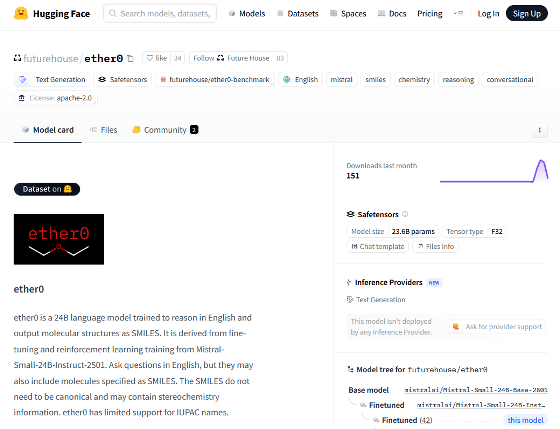Click the downloads last month chart
Viewport: 560px width, 429px height.
click(x=494, y=171)
